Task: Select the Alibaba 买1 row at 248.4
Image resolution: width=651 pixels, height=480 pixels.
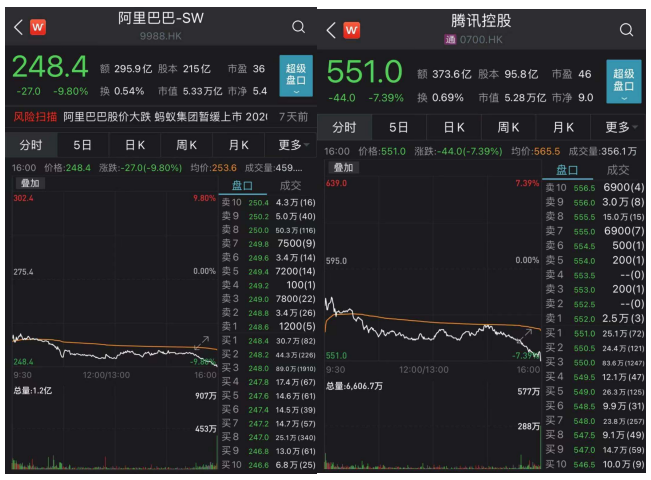Action: 268,340
